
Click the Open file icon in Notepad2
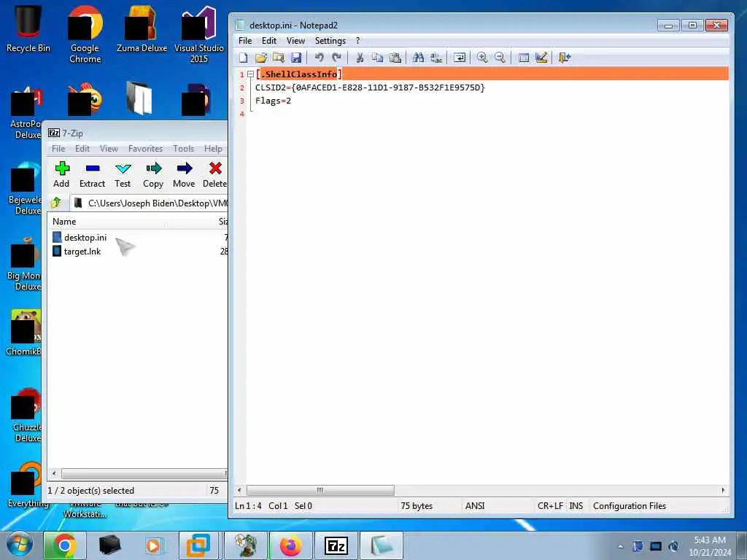click(x=261, y=58)
